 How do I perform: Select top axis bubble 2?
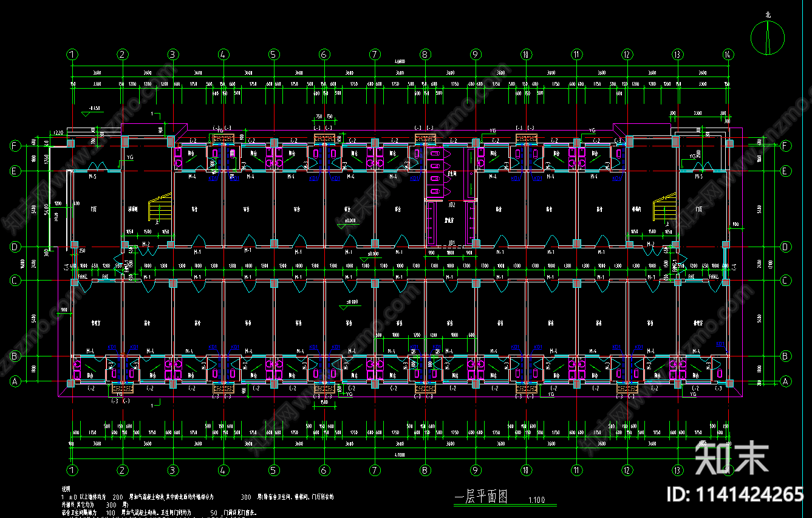coord(123,54)
